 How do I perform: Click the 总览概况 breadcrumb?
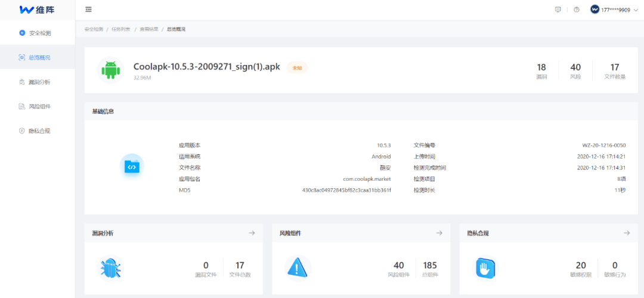pos(176,30)
